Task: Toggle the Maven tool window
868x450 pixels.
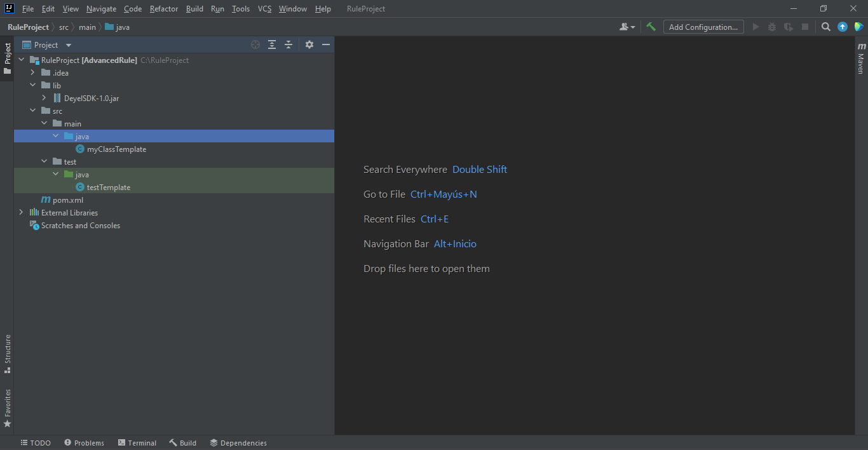Action: click(861, 59)
